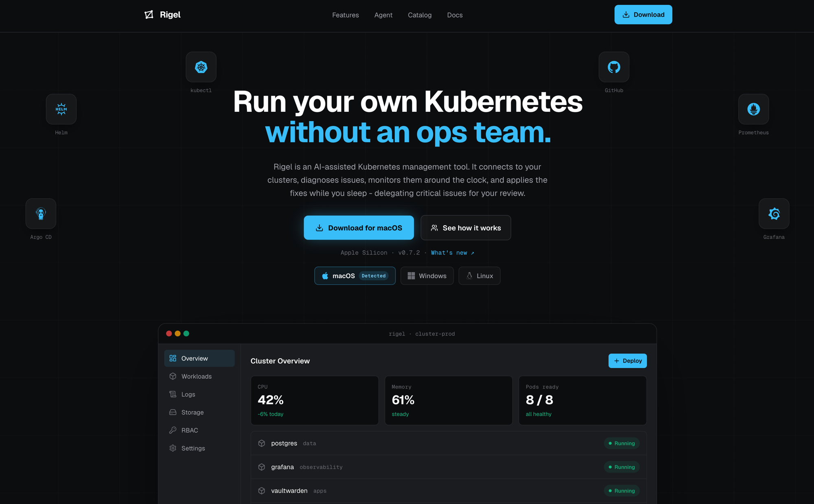The image size is (814, 504).
Task: Click the Helm integration icon
Action: 61,109
